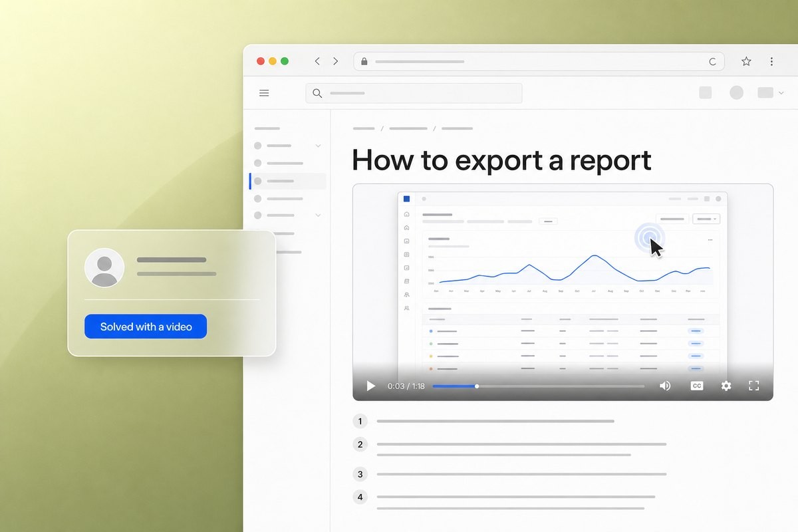Minimize the browser with the yellow button

pos(272,61)
